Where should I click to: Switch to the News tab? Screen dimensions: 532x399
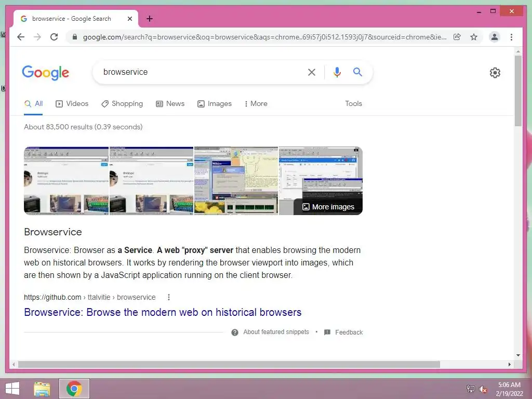[x=170, y=104]
